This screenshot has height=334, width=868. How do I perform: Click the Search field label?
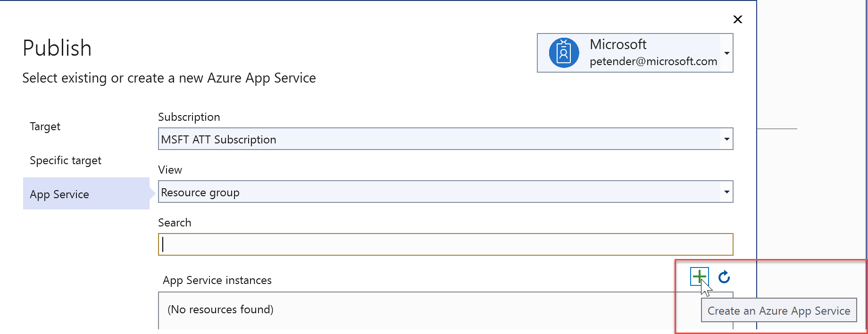[x=175, y=223]
